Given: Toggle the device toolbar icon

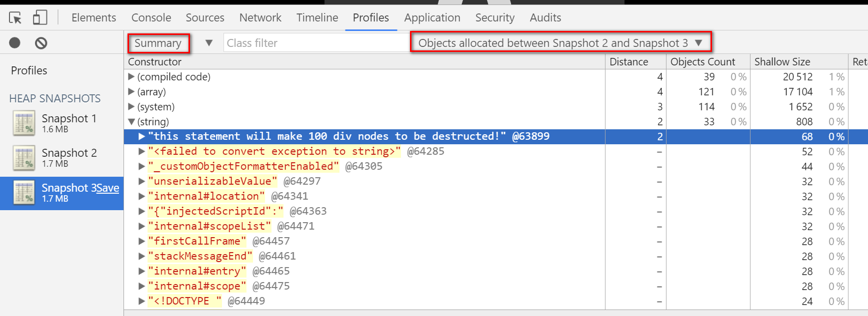Looking at the screenshot, I should coord(40,18).
